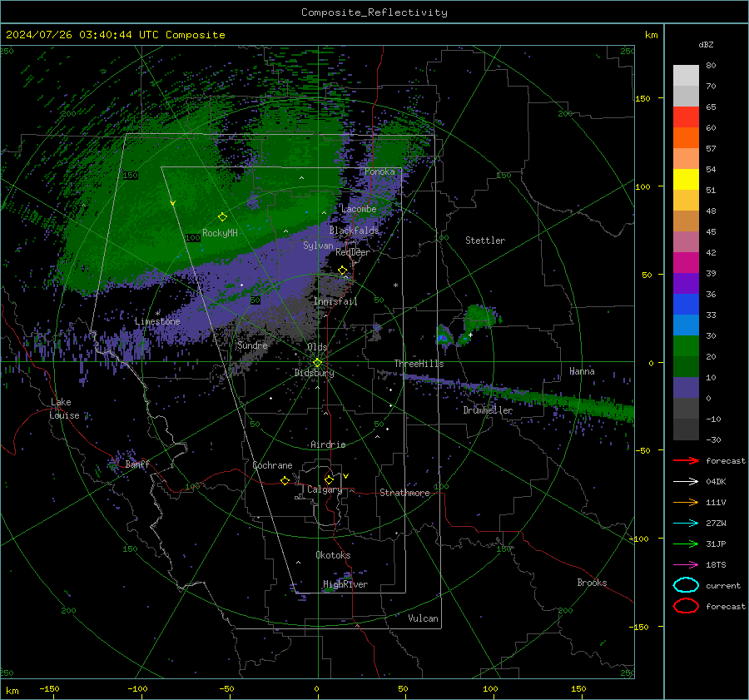
Task: Click the Calgary map label
Action: [325, 489]
